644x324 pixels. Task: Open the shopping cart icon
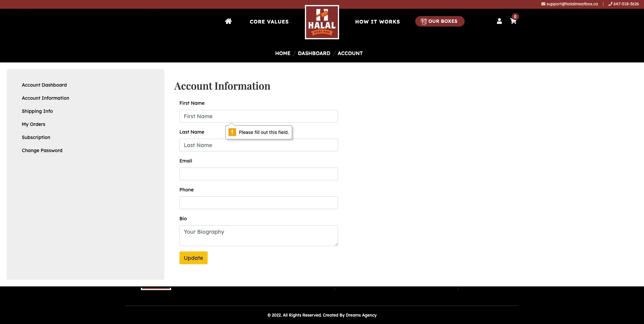[x=513, y=21]
